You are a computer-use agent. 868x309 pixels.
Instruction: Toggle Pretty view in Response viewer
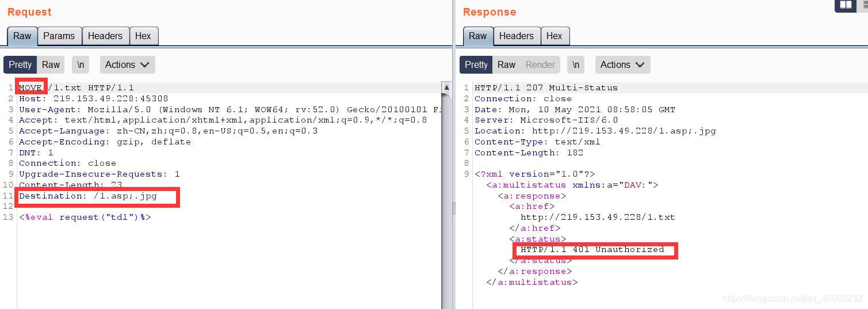coord(476,64)
